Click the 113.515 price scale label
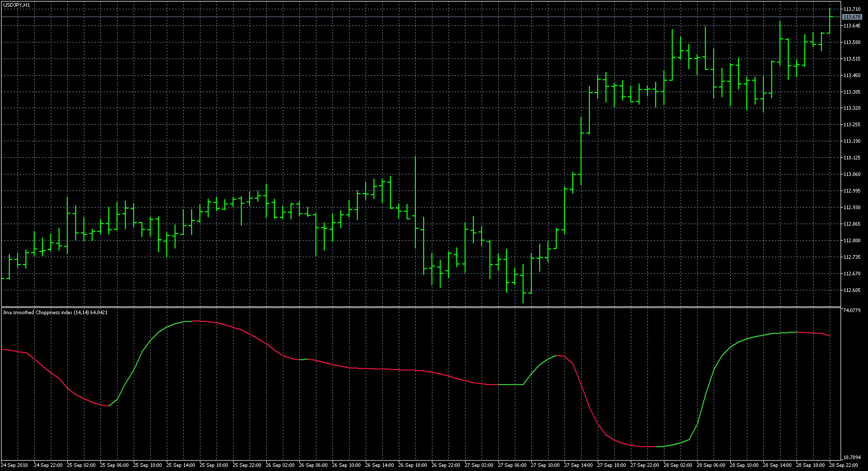The width and height of the screenshot is (868, 471). tap(852, 59)
